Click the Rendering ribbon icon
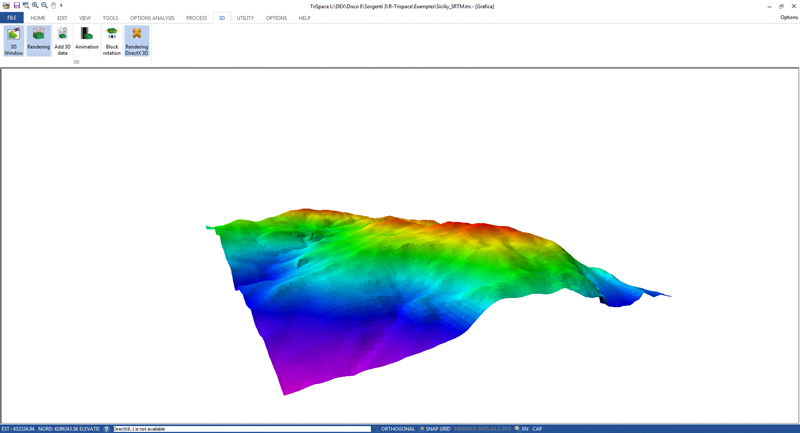 pyautogui.click(x=38, y=40)
